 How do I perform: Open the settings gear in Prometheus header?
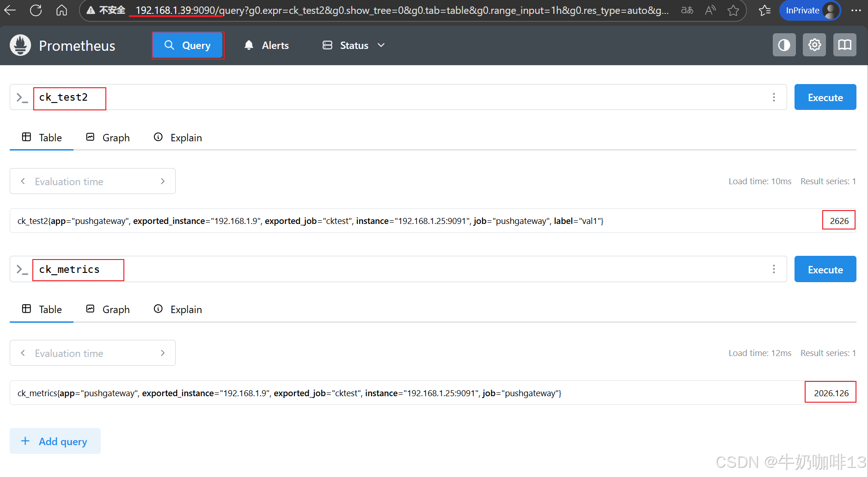(814, 45)
